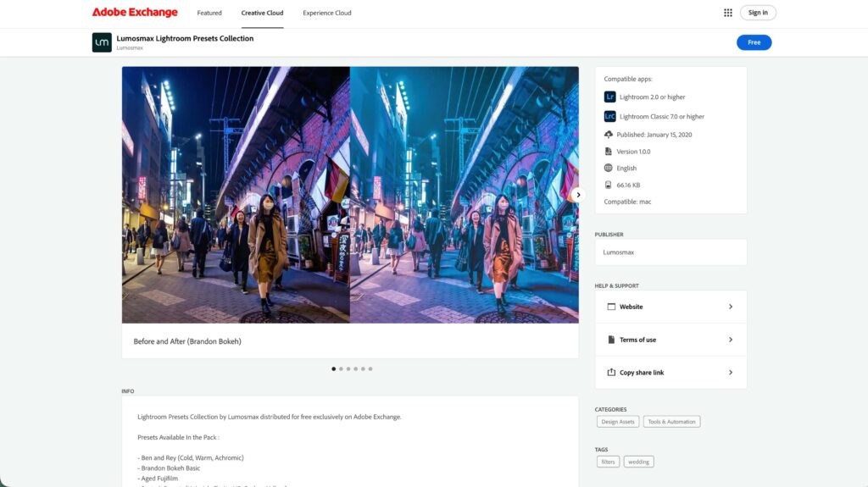Click the Lightroom Lr app icon

(609, 97)
